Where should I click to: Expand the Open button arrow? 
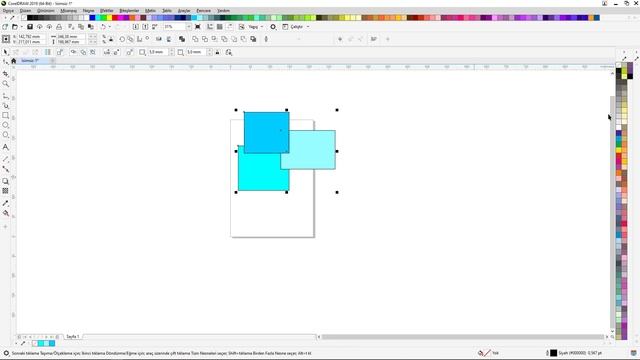point(21,27)
